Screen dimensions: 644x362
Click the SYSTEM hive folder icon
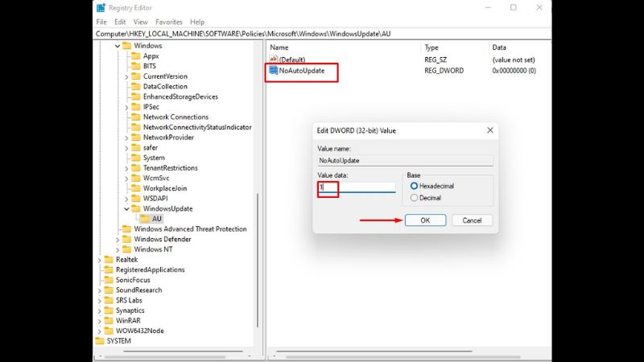[x=100, y=341]
